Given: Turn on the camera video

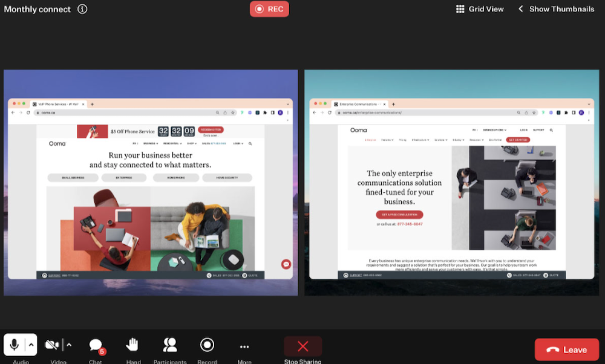Looking at the screenshot, I should coord(52,345).
